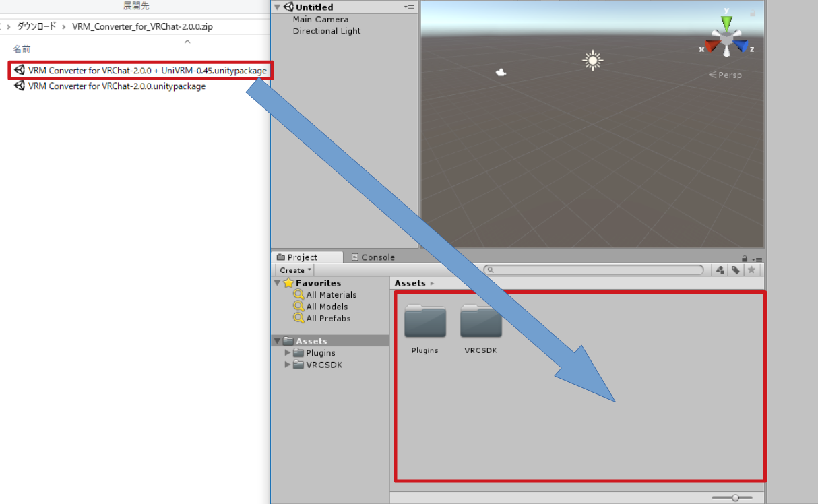Select Assets folder in project tree
The height and width of the screenshot is (504, 818).
[x=330, y=341]
